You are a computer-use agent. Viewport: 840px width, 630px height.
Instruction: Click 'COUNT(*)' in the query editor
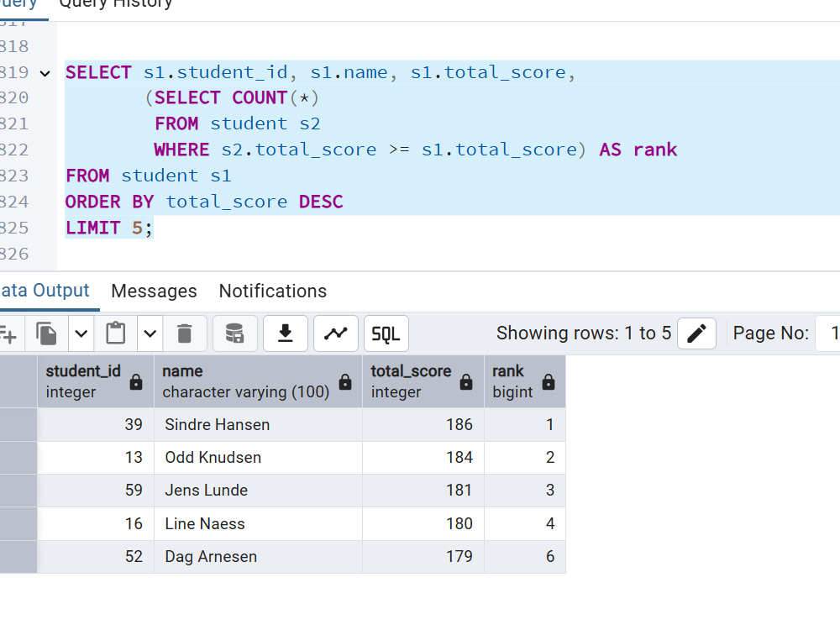[276, 98]
